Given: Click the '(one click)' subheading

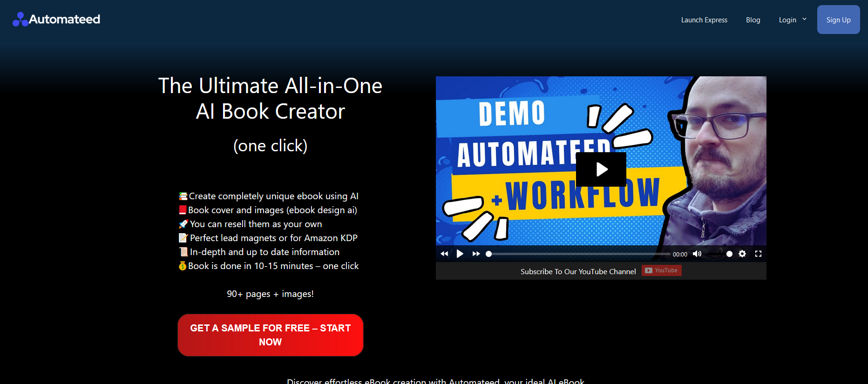Looking at the screenshot, I should (270, 146).
